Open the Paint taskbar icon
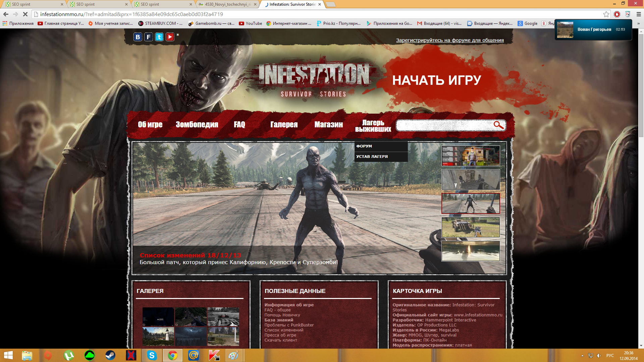The image size is (644, 362). (x=233, y=355)
